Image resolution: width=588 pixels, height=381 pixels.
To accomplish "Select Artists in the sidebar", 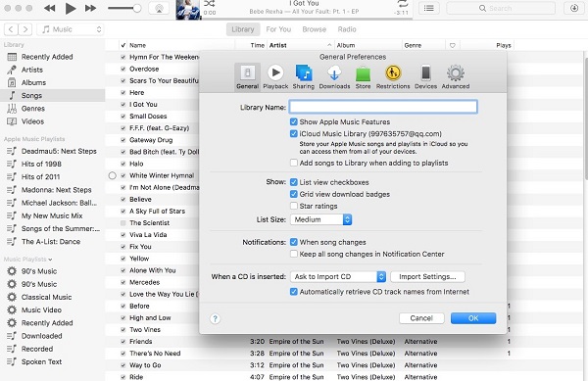I will pyautogui.click(x=32, y=70).
